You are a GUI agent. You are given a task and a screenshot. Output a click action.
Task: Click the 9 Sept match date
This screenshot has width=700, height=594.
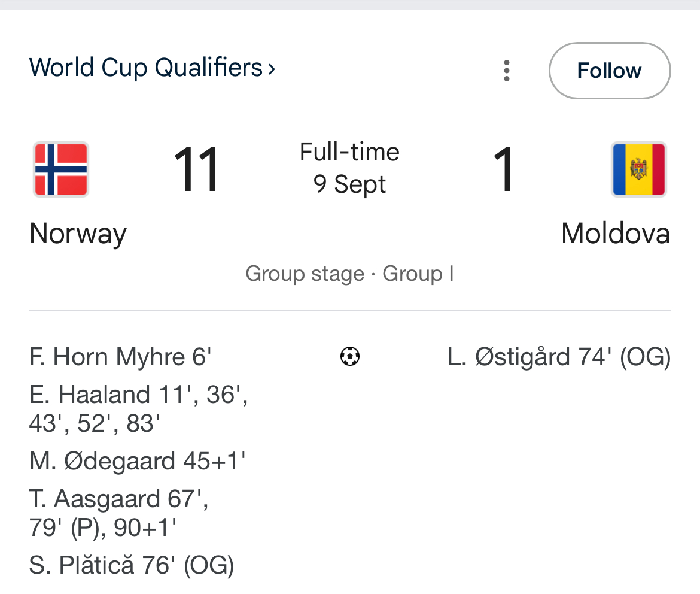click(x=349, y=184)
